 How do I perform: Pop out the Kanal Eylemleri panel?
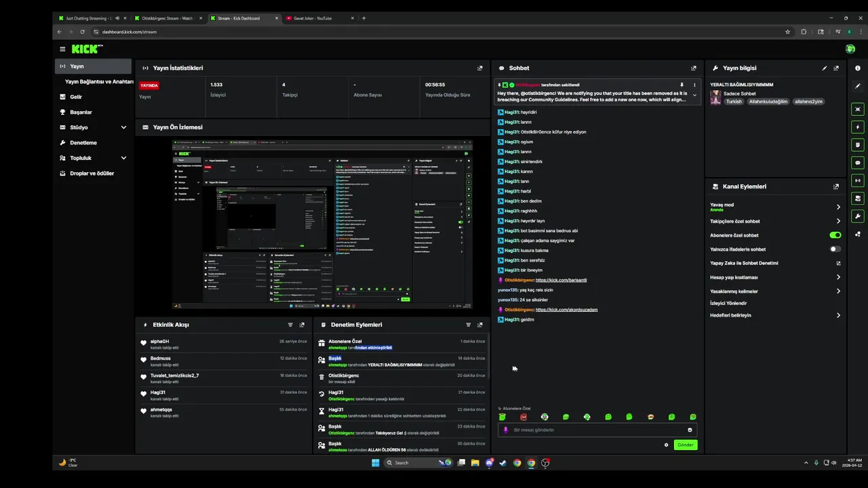[x=836, y=186]
